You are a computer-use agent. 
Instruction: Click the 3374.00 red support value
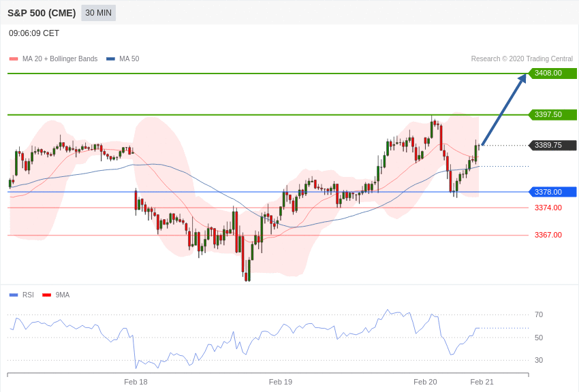(548, 208)
